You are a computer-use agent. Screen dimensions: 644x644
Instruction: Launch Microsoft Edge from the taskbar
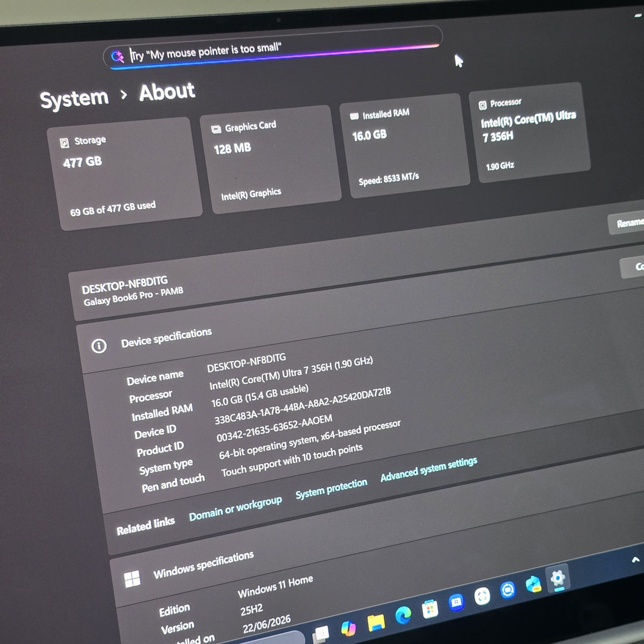point(403,615)
